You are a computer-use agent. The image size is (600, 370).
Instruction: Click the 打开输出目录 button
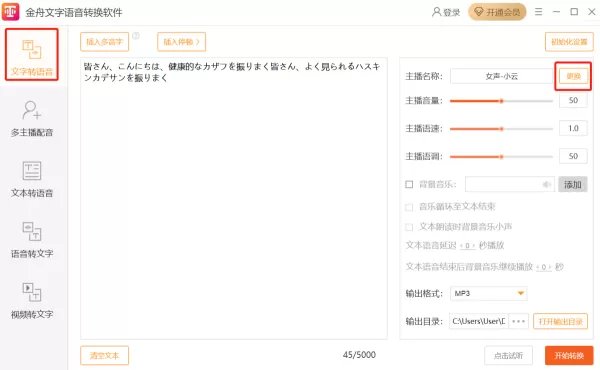pos(561,321)
